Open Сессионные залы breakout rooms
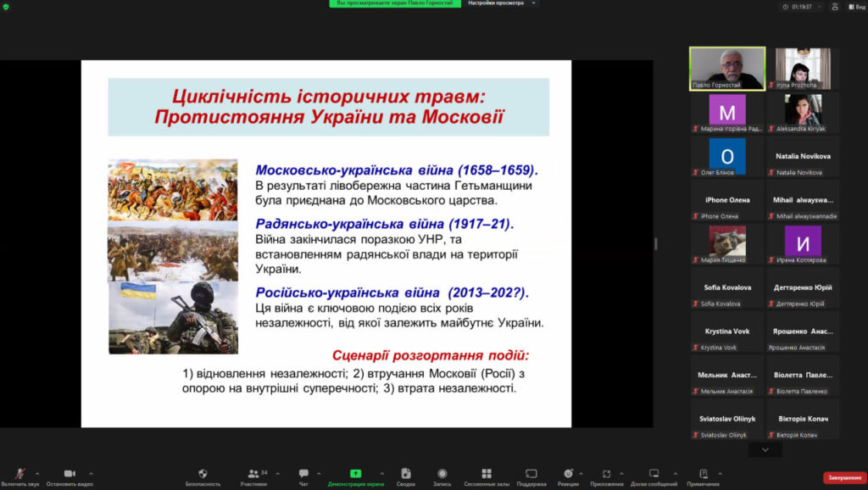 (486, 475)
